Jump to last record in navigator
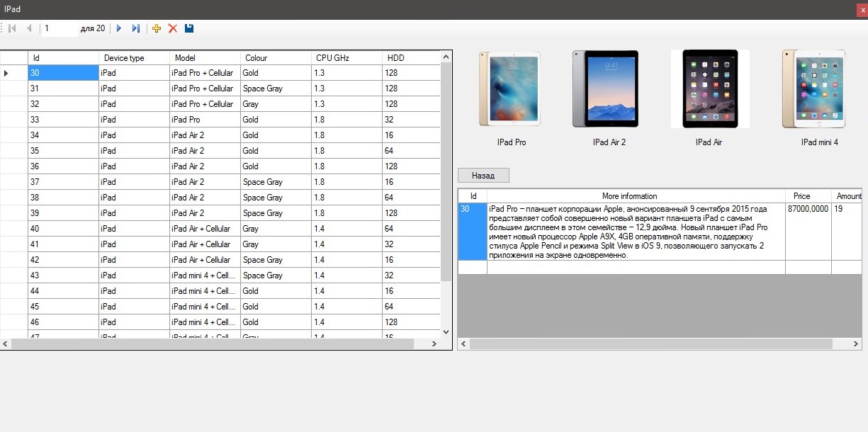 [x=136, y=28]
